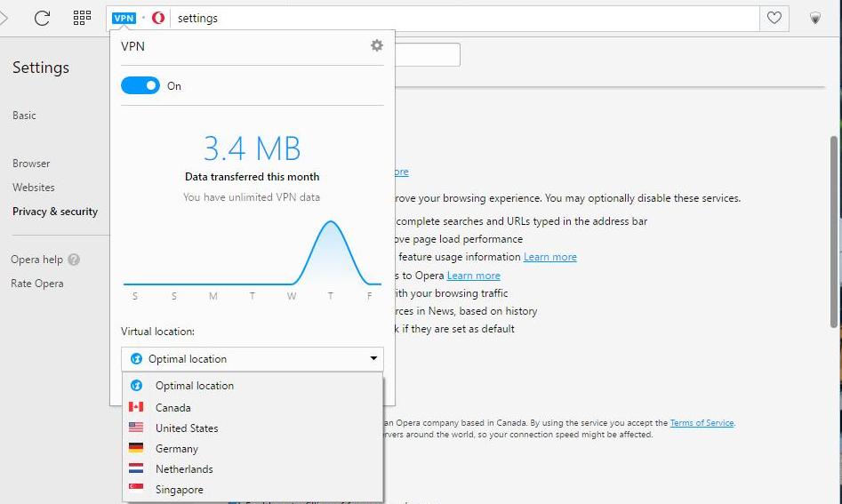Click the Canada flag icon in list
Screen dimensions: 842x504
136,407
